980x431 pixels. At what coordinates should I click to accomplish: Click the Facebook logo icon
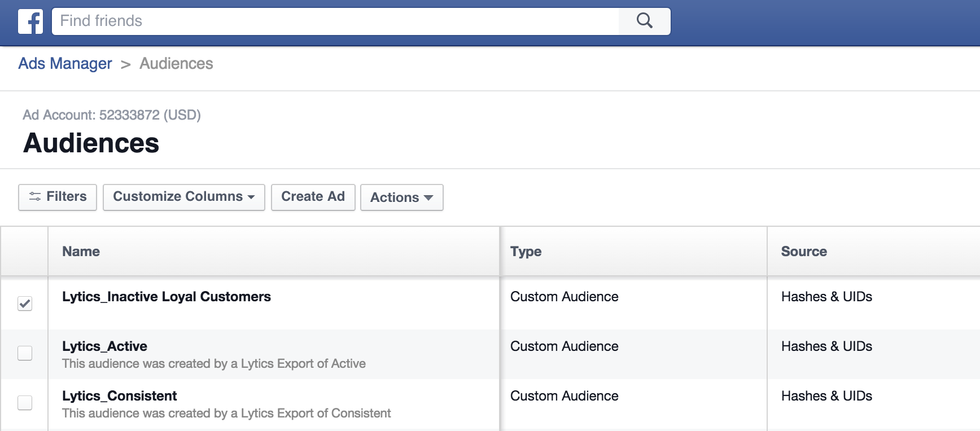click(30, 22)
